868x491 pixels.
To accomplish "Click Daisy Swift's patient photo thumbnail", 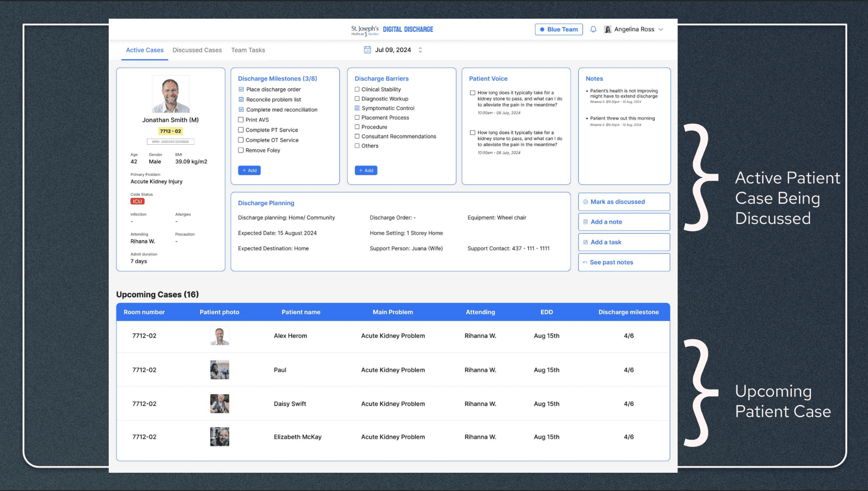I will (220, 404).
